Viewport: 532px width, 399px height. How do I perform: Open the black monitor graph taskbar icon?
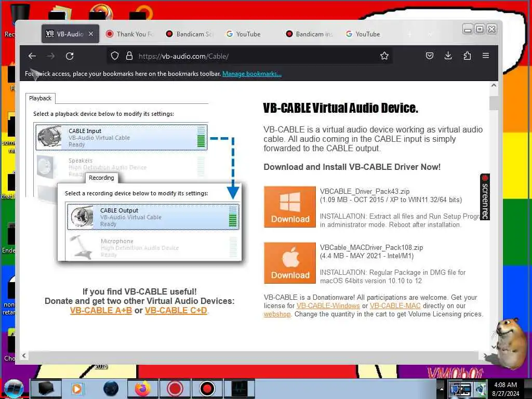click(x=240, y=389)
